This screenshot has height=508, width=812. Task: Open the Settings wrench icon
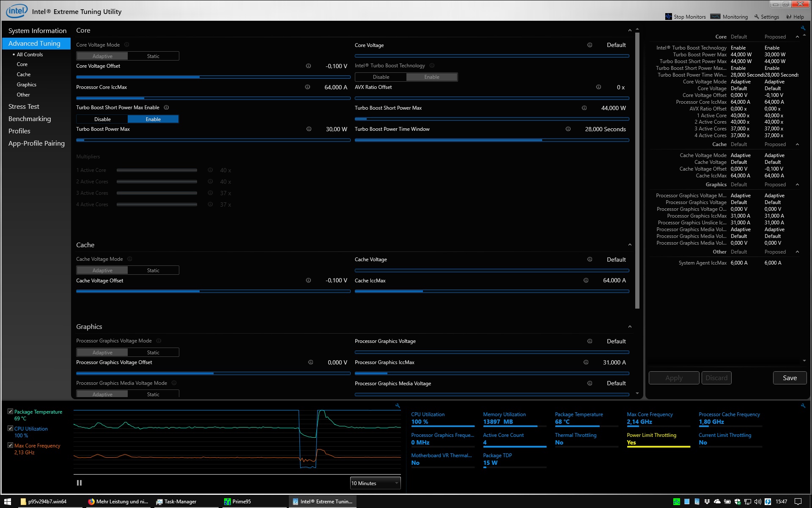pos(757,17)
